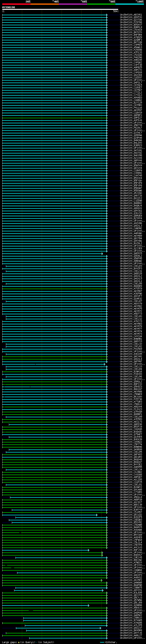Click the UniRef100_B3L699 hit label
The width and height of the screenshot is (146, 644).
pos(131,593)
